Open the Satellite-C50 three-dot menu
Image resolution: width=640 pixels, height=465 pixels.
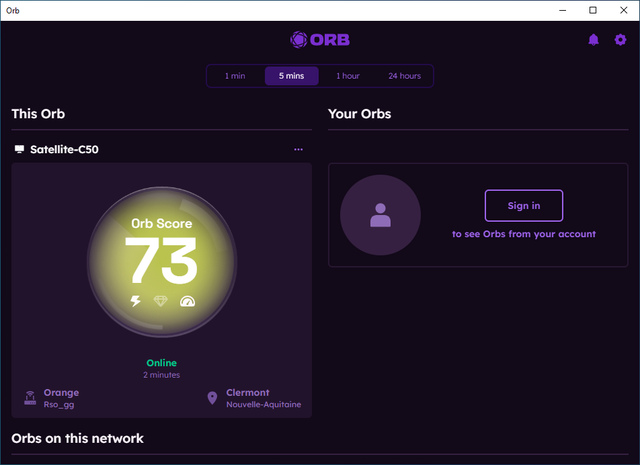[x=298, y=149]
